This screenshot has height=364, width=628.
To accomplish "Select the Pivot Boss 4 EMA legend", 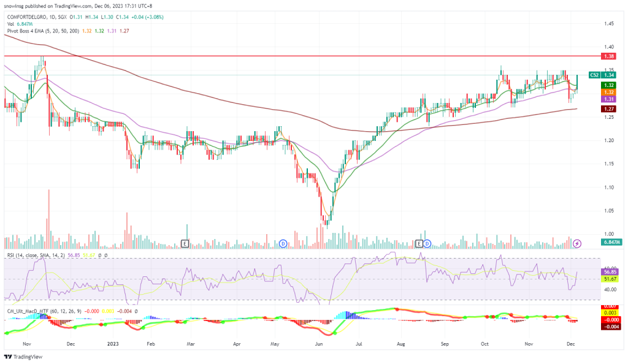I will click(43, 31).
